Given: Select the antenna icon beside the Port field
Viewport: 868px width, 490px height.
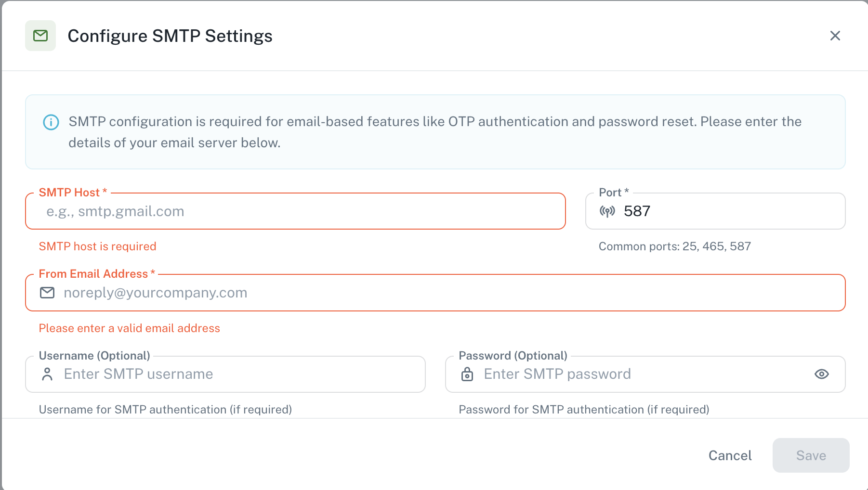Looking at the screenshot, I should [x=608, y=211].
